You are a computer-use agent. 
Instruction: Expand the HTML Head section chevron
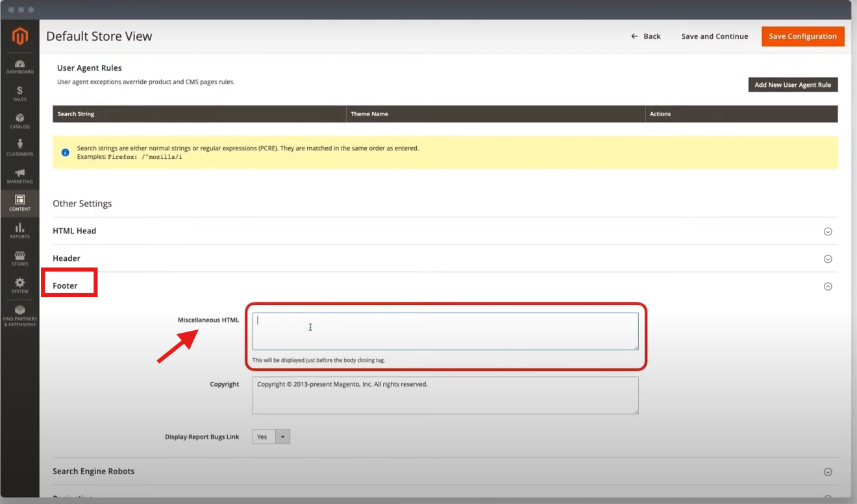pyautogui.click(x=828, y=232)
